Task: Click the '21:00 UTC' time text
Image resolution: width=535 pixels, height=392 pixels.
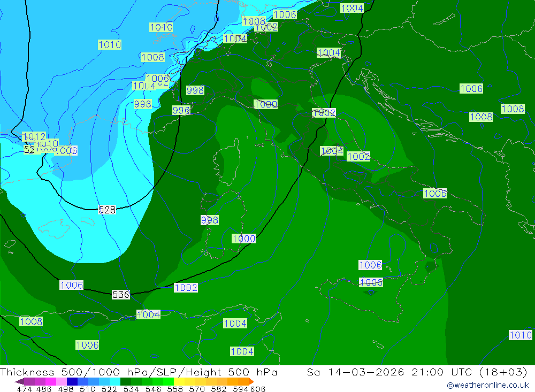Action: click(441, 372)
